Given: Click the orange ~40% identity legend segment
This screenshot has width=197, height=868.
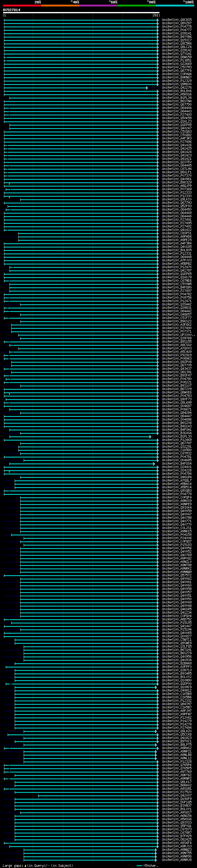Looking at the screenshot, I should (60, 6).
